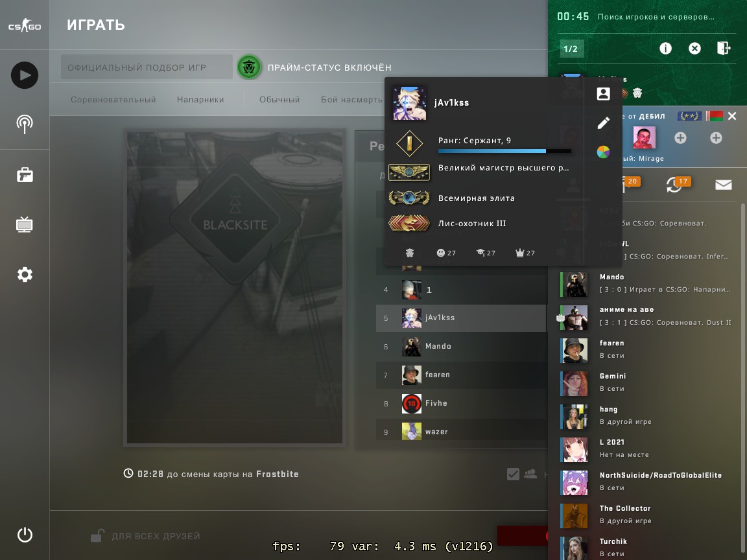Viewport: 747px width, 560px height.
Task: Click the Сержант rank diamond icon
Action: point(409,143)
